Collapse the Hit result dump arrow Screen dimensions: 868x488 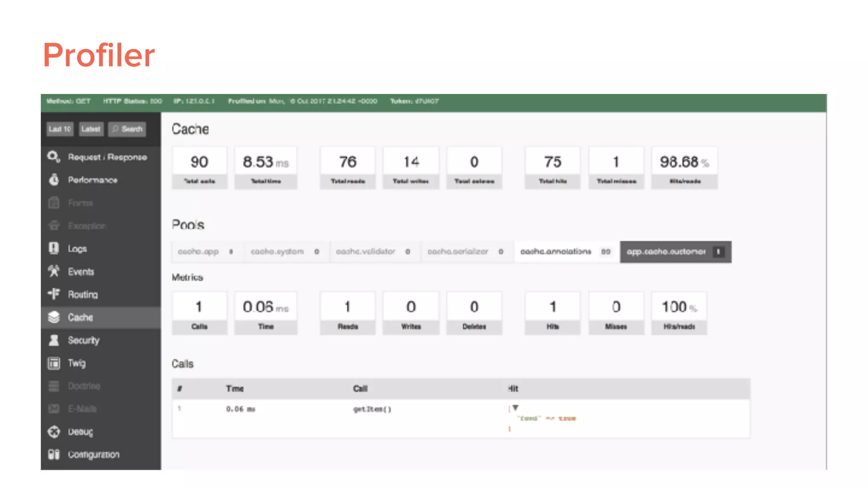tap(515, 408)
